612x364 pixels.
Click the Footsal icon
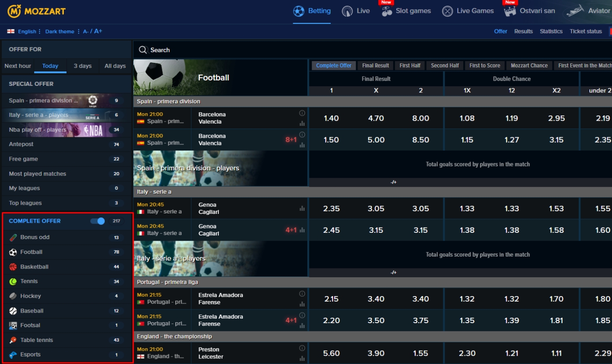13,325
